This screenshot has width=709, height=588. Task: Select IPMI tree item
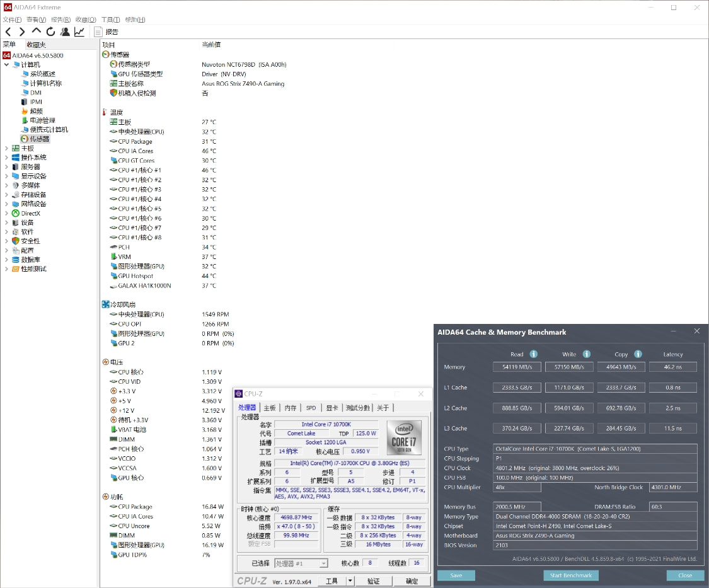pyautogui.click(x=32, y=101)
